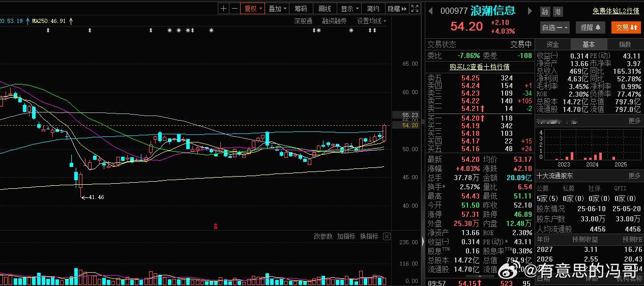Click 购买L2查看十档行情 link
Viewport: 644px width, 286px height.
(x=479, y=67)
